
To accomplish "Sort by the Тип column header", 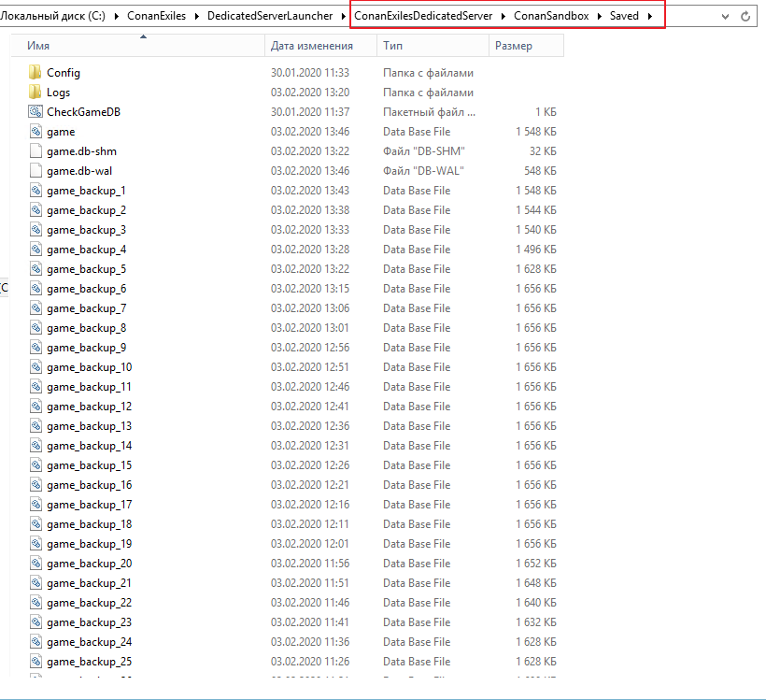I will [x=433, y=46].
